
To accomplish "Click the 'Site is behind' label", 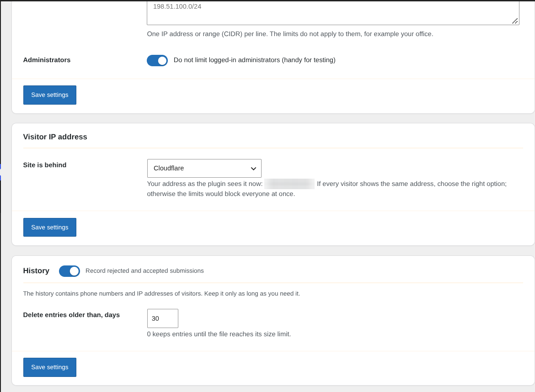I will (45, 165).
